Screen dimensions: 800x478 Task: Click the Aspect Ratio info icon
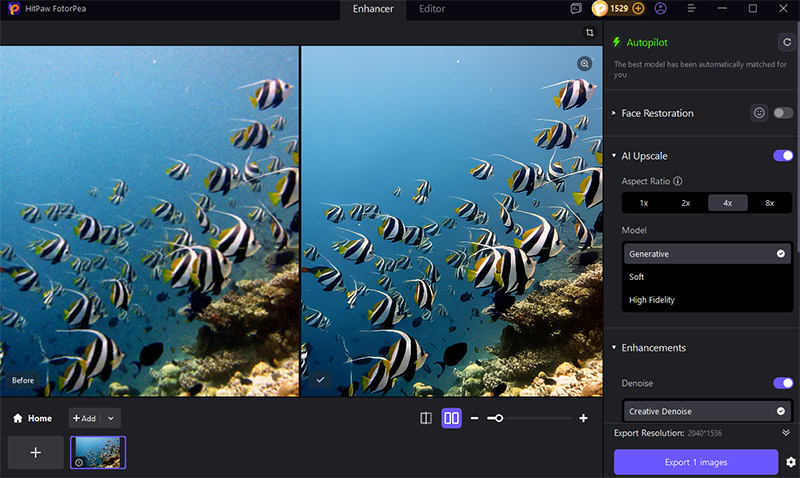678,181
